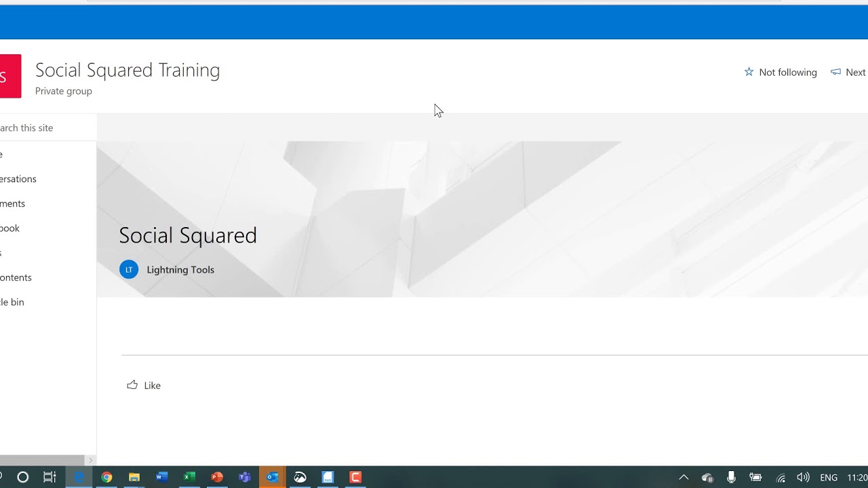Launch Excel from the taskbar

point(189,477)
